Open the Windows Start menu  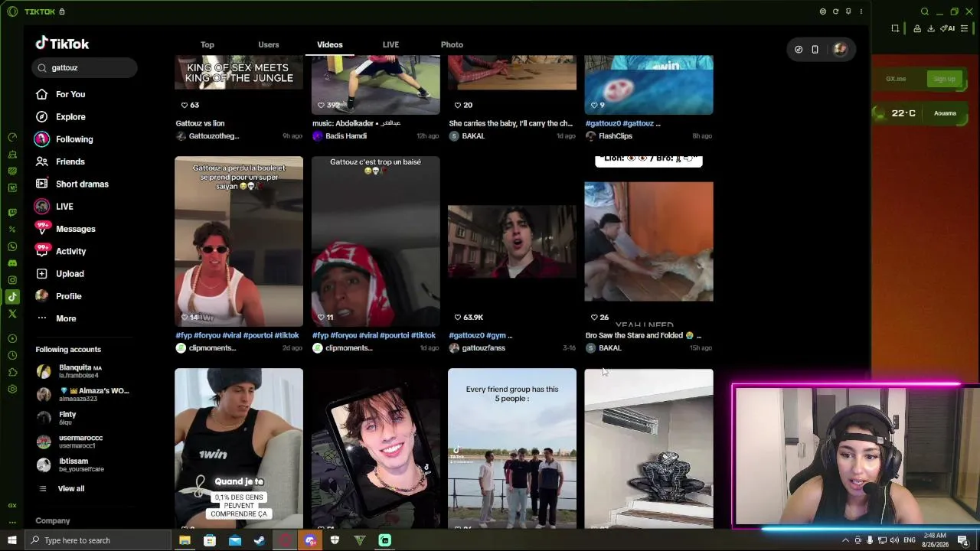[x=12, y=540]
